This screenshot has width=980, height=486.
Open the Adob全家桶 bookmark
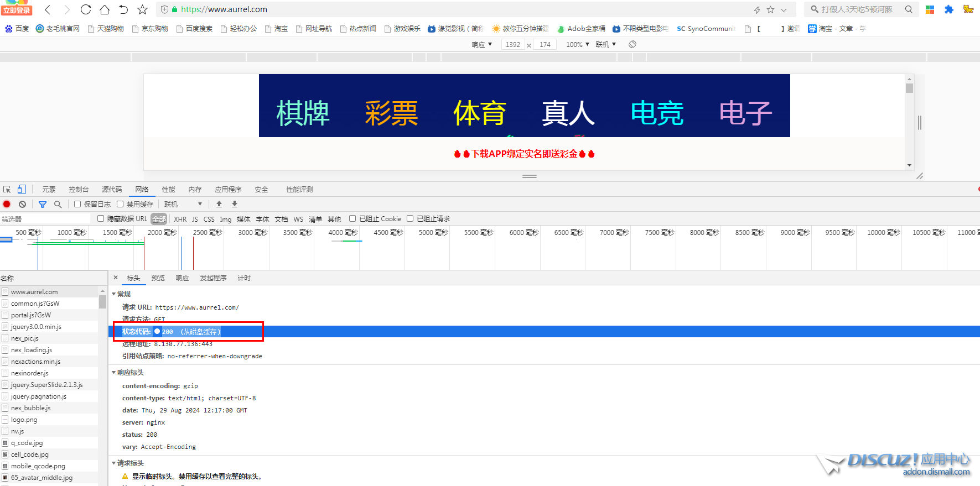pyautogui.click(x=581, y=29)
